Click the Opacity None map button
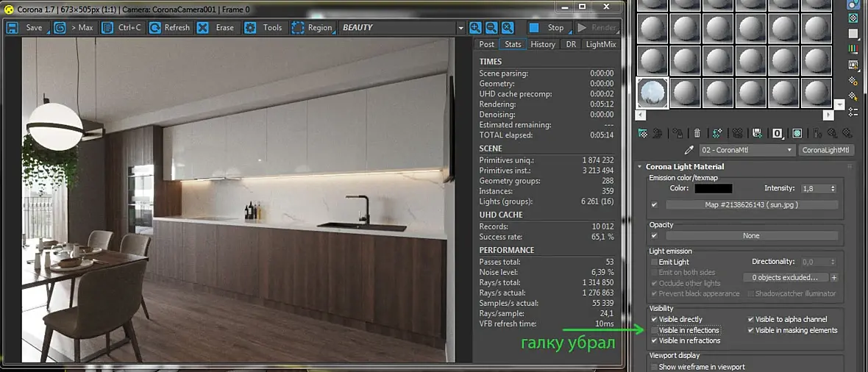868x372 pixels. click(751, 235)
